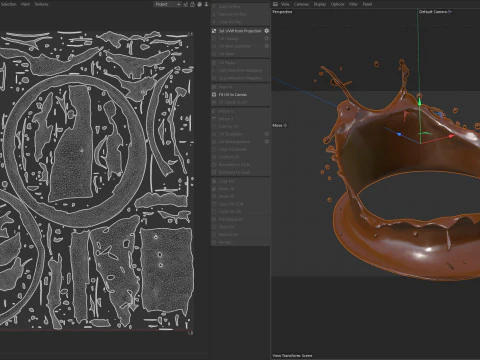Click the Boundary to Quad icon

[x=214, y=172]
